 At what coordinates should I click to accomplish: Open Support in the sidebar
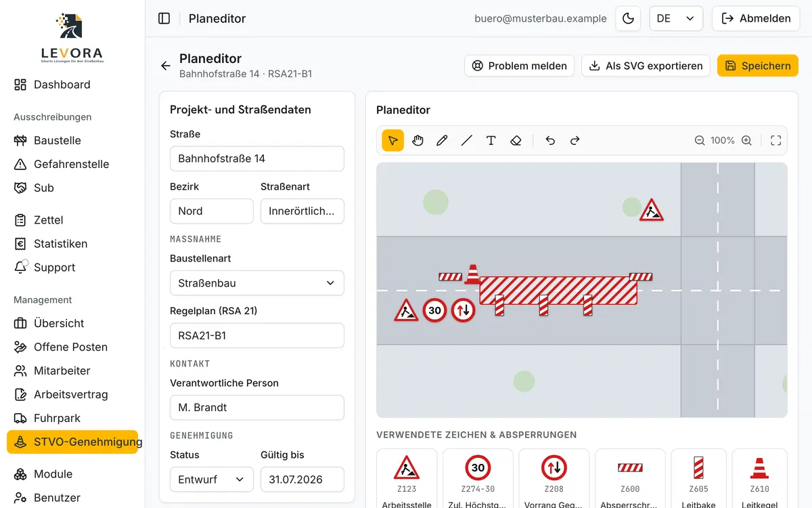tap(72, 268)
